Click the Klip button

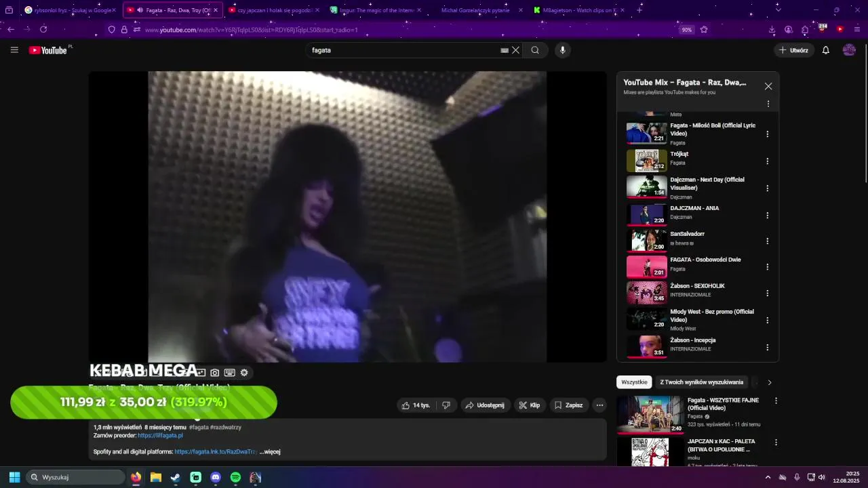[530, 405]
